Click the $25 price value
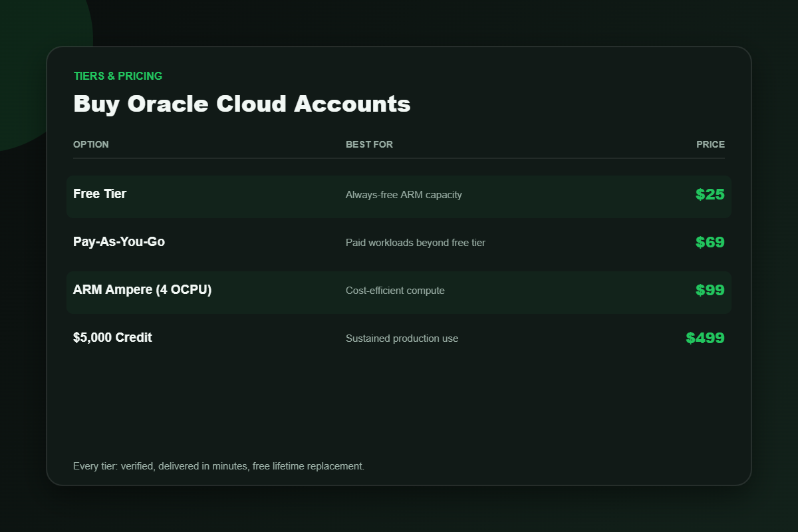 click(710, 195)
